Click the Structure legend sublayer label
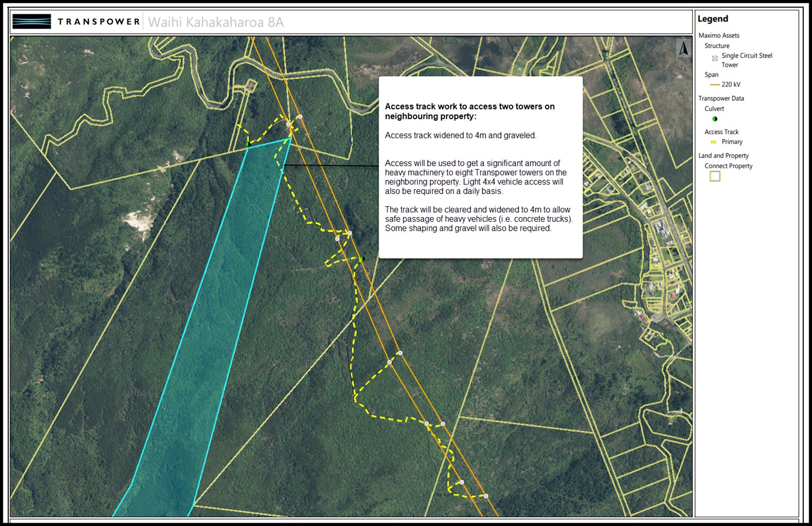 [x=717, y=46]
